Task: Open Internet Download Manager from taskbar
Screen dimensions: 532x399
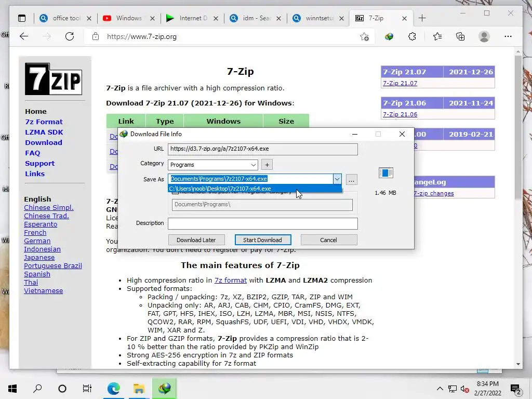Action: click(164, 389)
